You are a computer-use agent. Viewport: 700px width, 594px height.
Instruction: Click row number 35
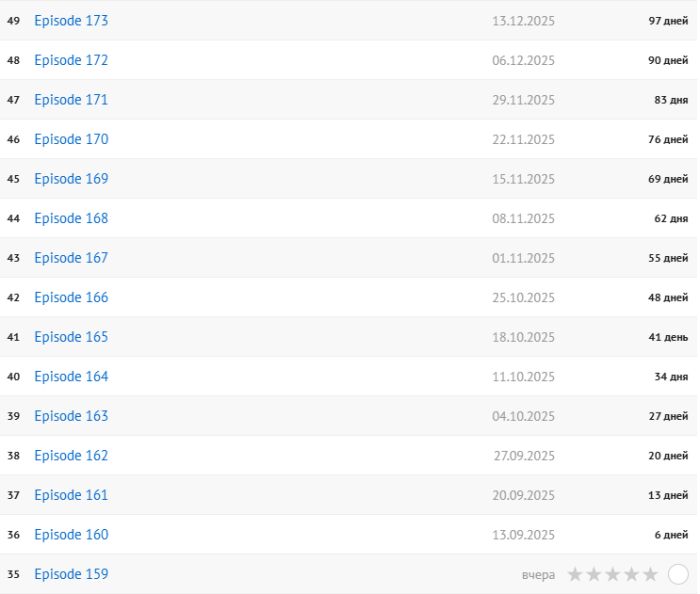(x=13, y=574)
